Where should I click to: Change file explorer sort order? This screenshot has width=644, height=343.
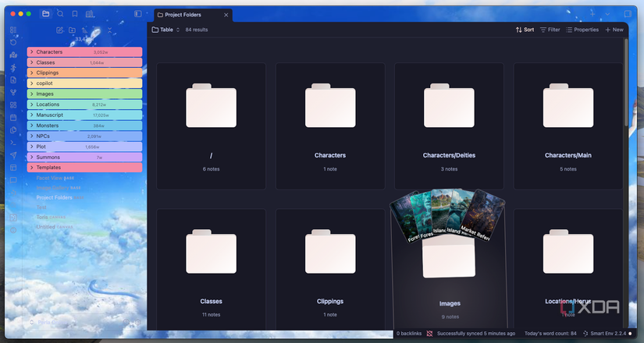(84, 30)
